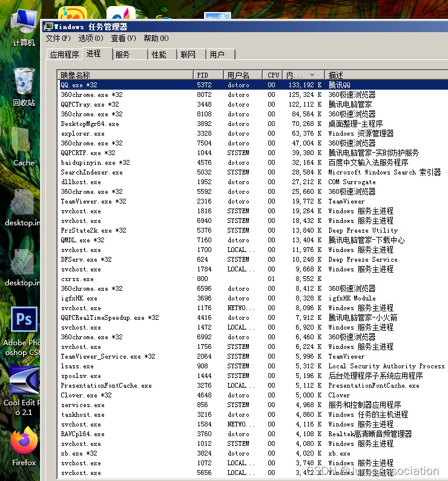This screenshot has width=448, height=481.
Task: Select the FrzState2k.exe *32 process
Action: tap(253, 230)
